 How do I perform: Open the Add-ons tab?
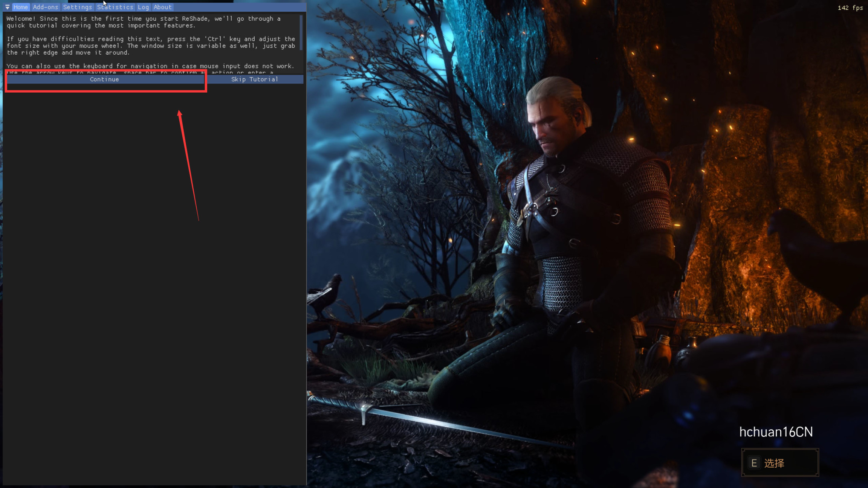[x=45, y=7]
